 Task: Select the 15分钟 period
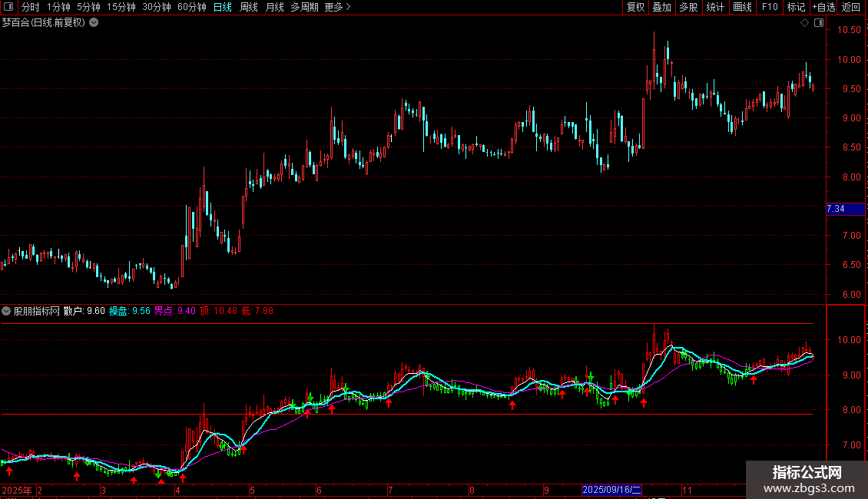tap(121, 7)
